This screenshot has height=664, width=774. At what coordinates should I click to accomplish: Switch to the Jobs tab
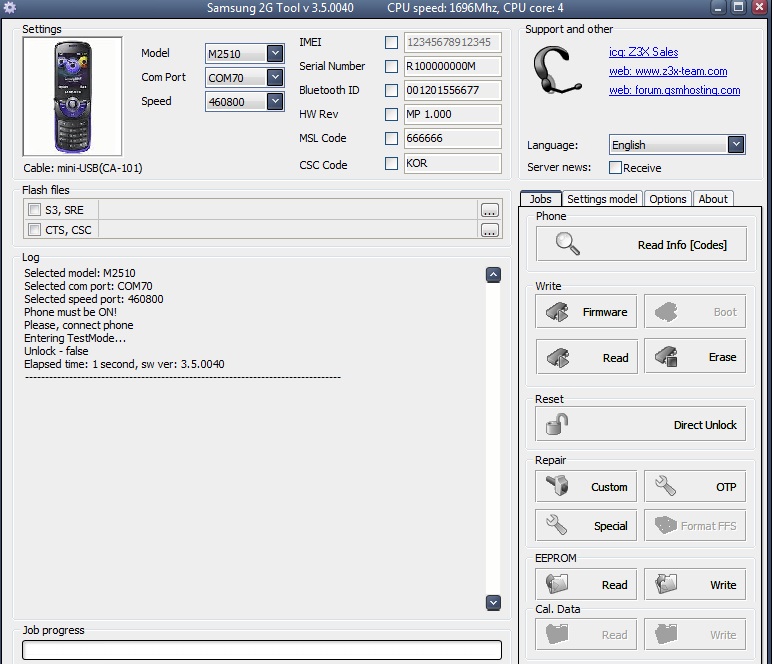pyautogui.click(x=541, y=198)
